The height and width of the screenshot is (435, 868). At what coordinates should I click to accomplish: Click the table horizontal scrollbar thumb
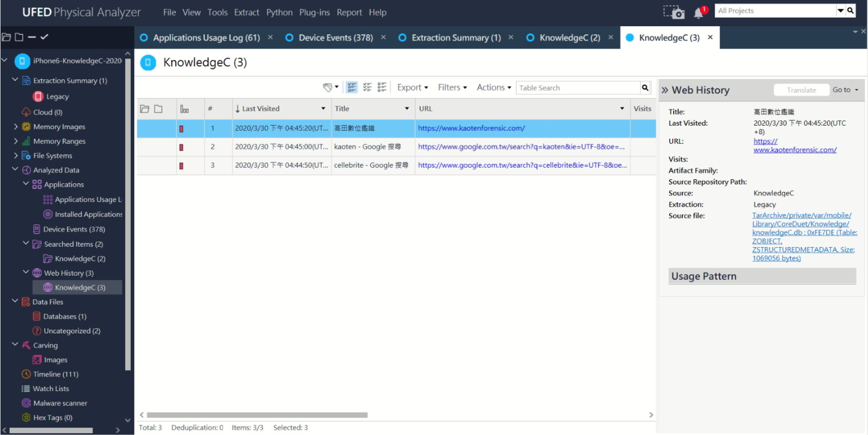257,415
